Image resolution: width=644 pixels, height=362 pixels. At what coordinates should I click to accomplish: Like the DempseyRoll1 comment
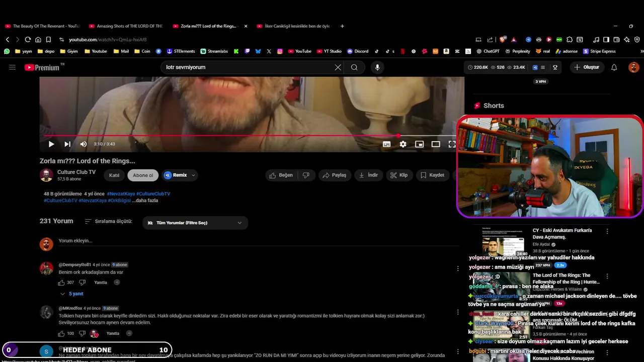pyautogui.click(x=61, y=283)
